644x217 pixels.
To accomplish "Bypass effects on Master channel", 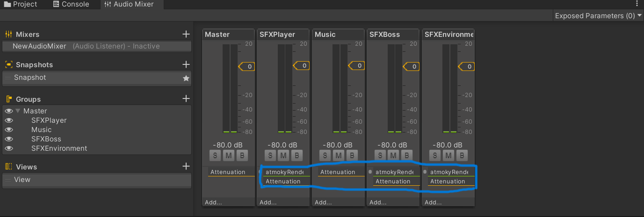I will [x=242, y=155].
